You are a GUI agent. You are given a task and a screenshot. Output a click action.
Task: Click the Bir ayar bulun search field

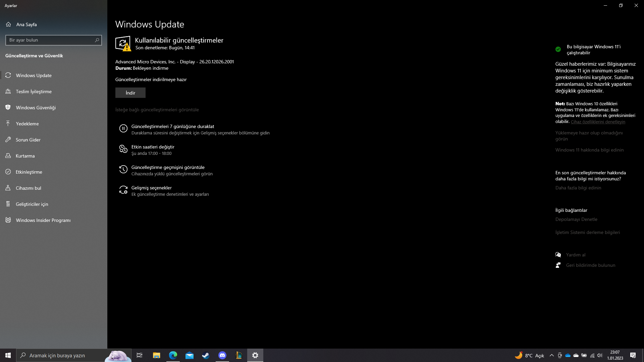point(50,40)
